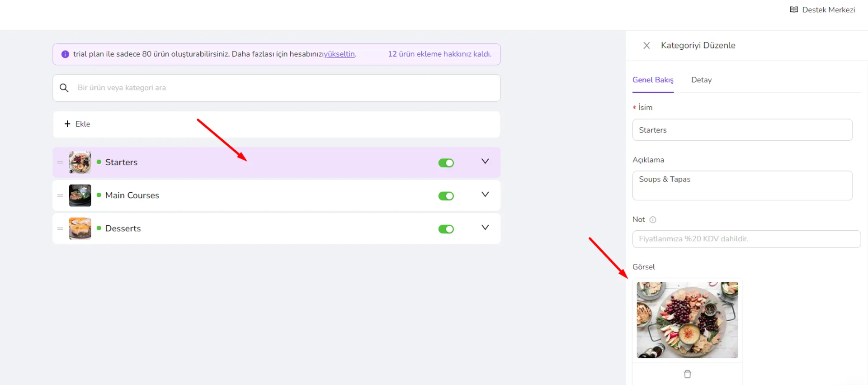This screenshot has width=868, height=385.
Task: Click the Ekle add button
Action: click(77, 124)
